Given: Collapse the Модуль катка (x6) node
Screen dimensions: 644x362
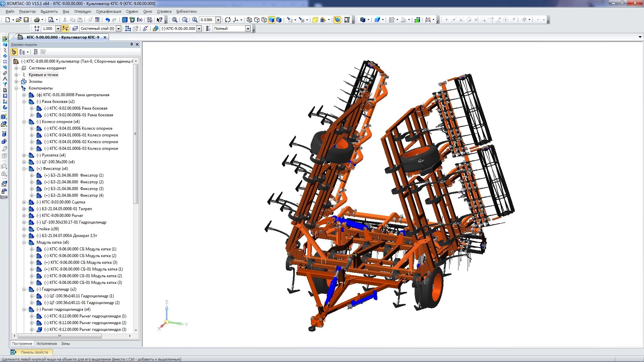Looking at the screenshot, I should pos(24,242).
